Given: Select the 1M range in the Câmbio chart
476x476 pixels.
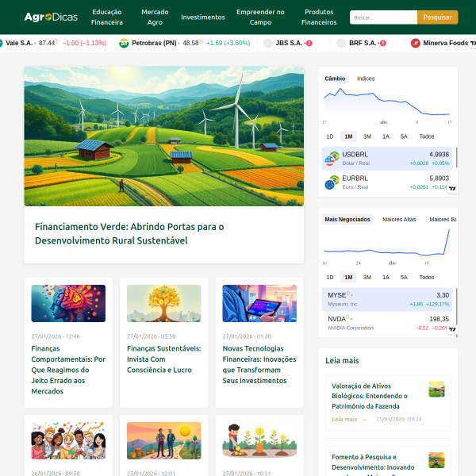Looking at the screenshot, I should (x=348, y=136).
